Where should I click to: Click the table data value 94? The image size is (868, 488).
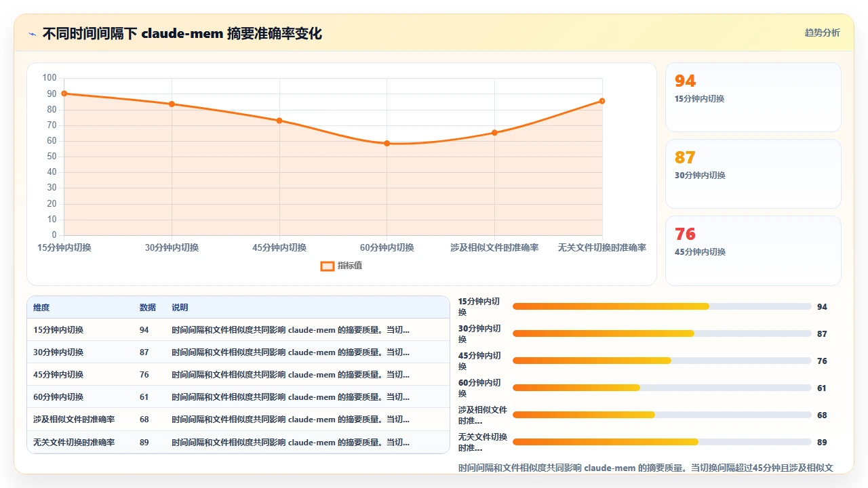[144, 330]
